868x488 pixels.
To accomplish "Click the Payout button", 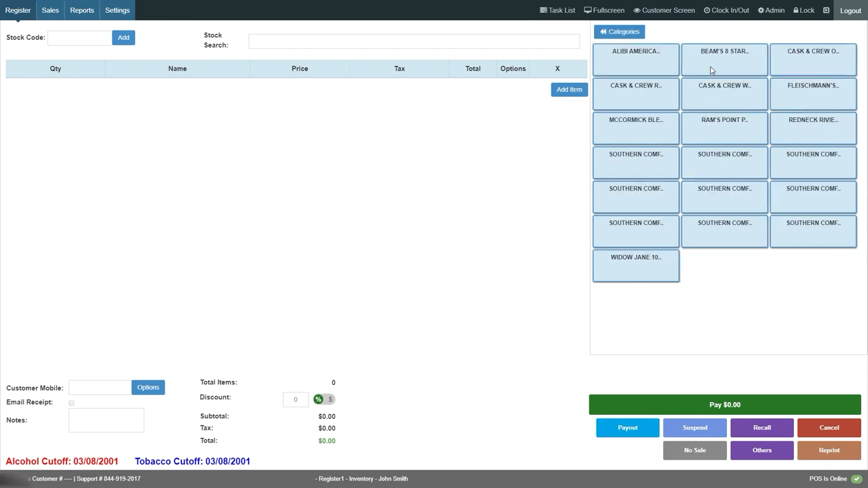I will (628, 428).
